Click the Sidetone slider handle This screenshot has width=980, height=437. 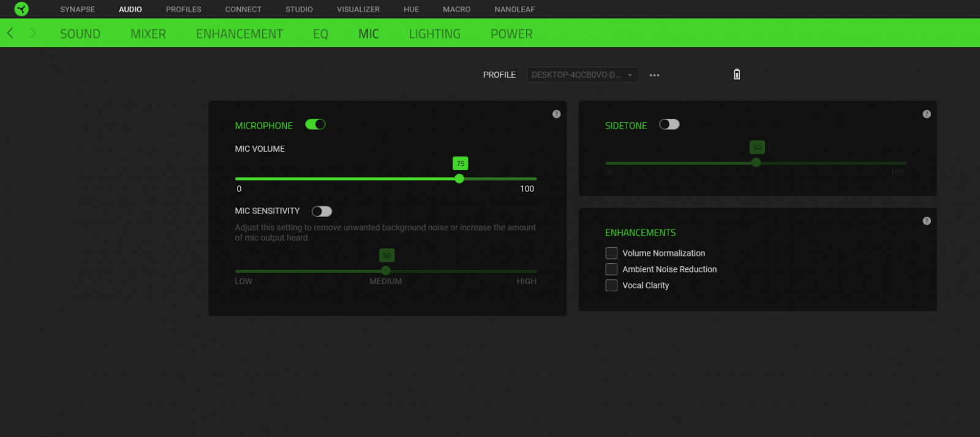point(756,163)
